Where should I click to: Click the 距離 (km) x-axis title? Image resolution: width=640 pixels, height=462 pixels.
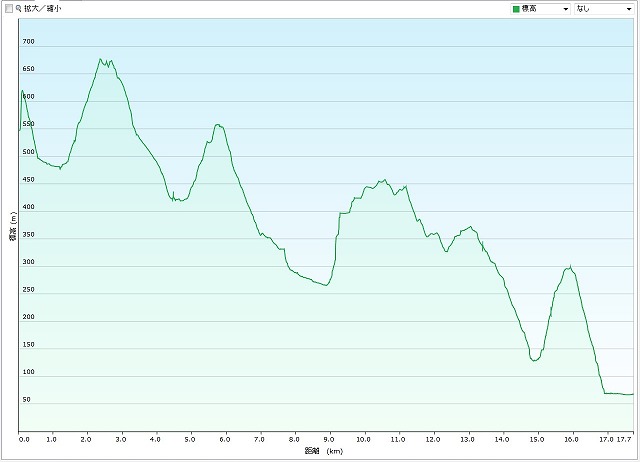point(326,452)
